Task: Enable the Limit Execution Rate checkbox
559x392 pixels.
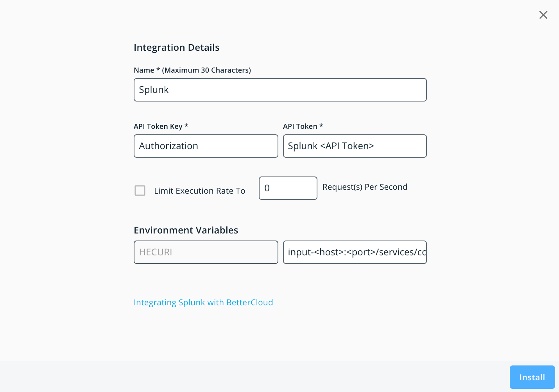Action: pyautogui.click(x=140, y=191)
